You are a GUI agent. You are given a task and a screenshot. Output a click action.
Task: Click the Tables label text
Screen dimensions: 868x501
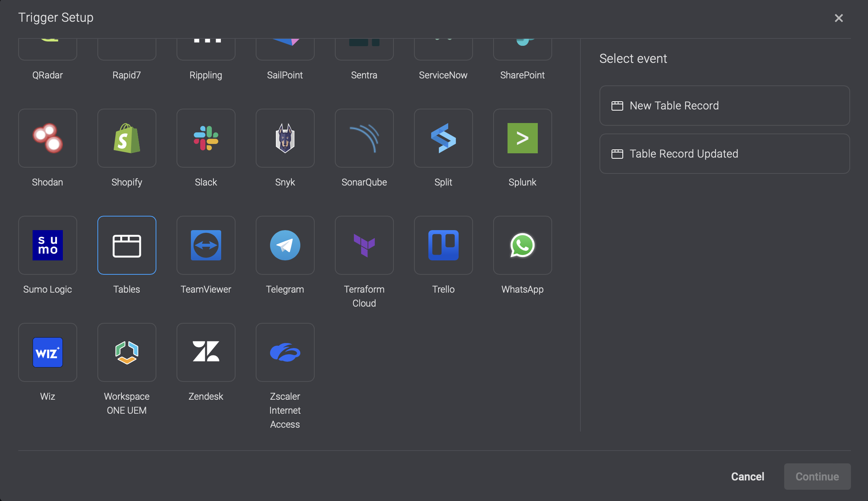click(x=127, y=290)
